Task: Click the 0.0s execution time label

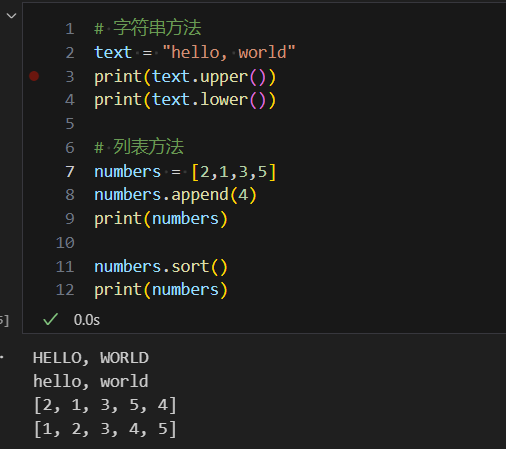Action: click(x=87, y=320)
